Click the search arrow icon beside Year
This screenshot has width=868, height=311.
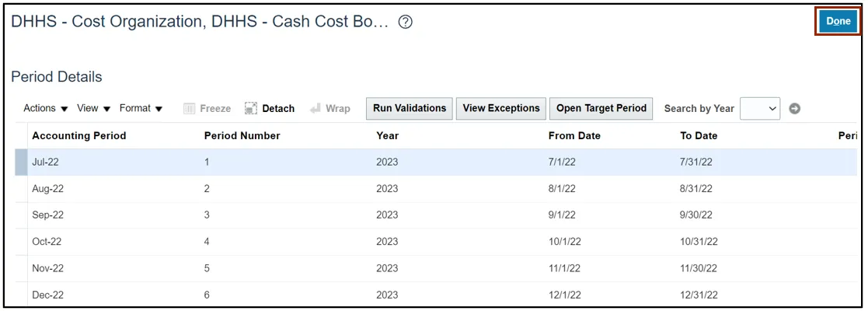[794, 109]
